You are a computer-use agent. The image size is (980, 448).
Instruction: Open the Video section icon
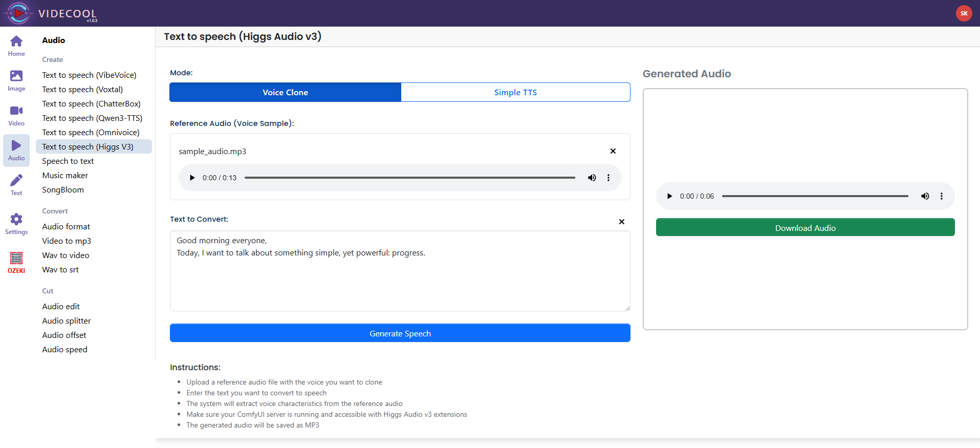(16, 116)
